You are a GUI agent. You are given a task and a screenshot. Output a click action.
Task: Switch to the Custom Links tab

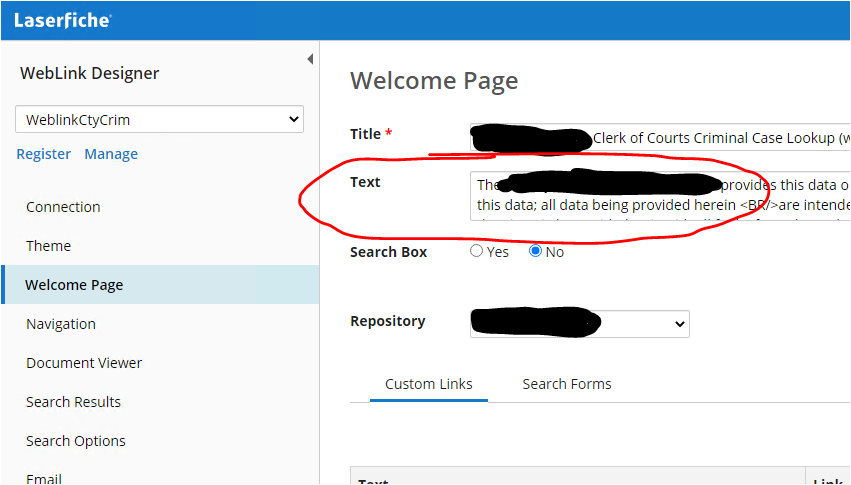428,384
